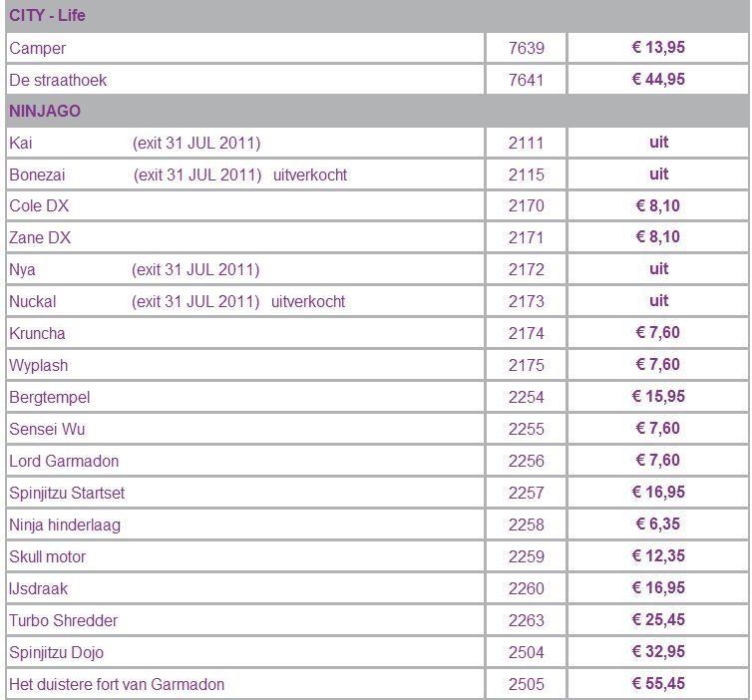The width and height of the screenshot is (752, 700).
Task: Click the price € 13,95
Action: click(658, 47)
